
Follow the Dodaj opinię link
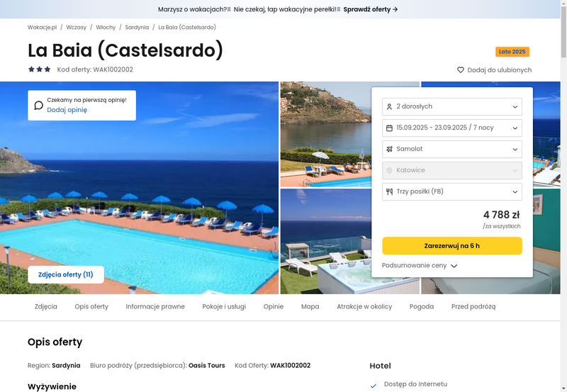pyautogui.click(x=67, y=110)
